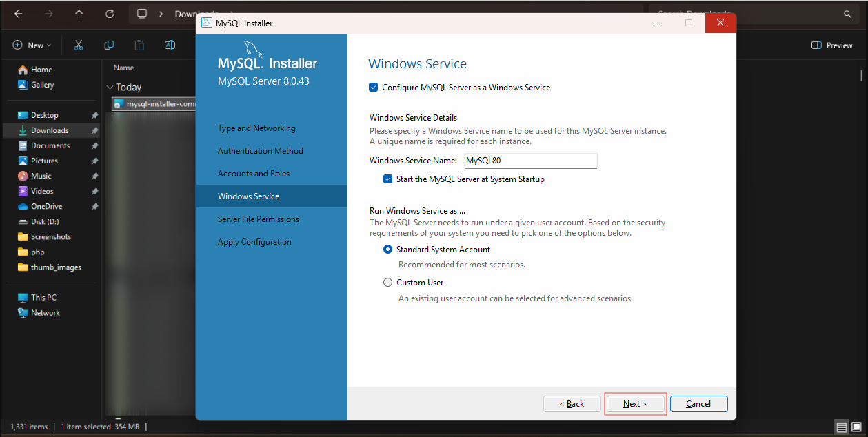Click the Name column header
868x437 pixels.
124,68
